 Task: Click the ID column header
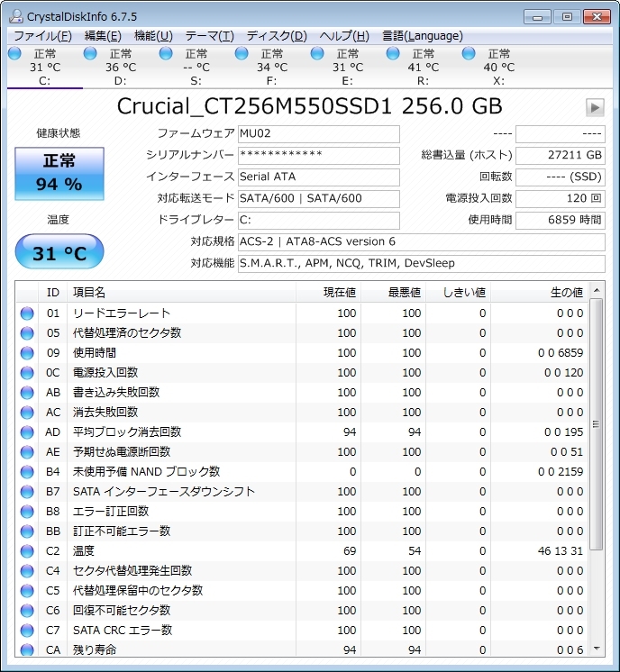53,292
